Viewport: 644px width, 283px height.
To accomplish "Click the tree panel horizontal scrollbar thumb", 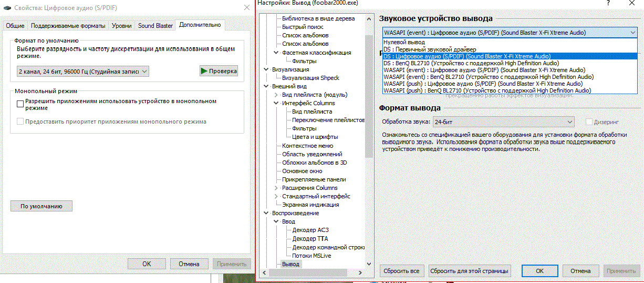I will coord(307,272).
